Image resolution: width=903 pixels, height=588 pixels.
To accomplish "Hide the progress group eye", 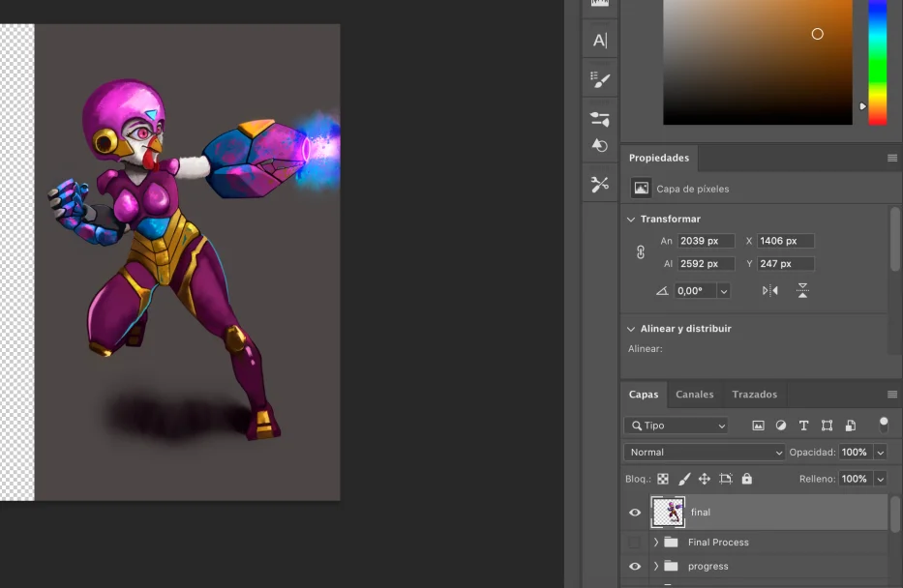I will click(635, 566).
